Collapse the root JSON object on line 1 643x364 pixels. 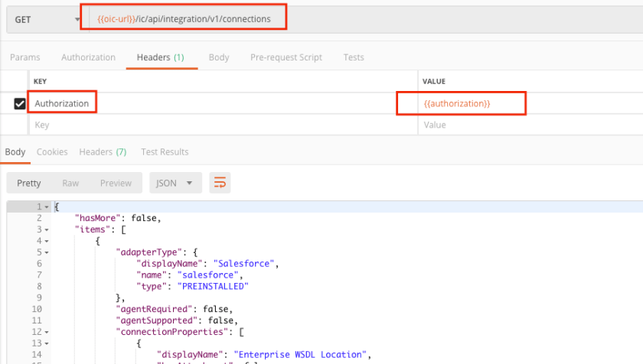[47, 207]
